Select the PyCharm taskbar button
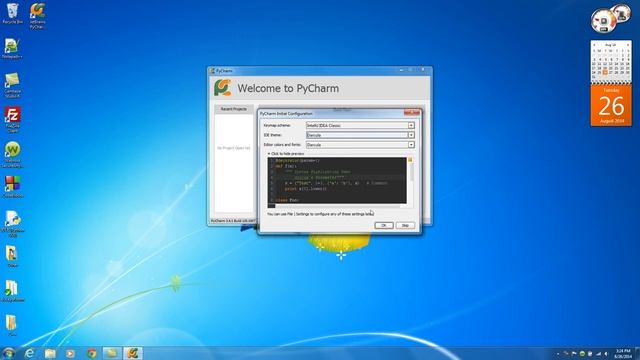Viewport: 640px width, 360px height. (x=132, y=353)
